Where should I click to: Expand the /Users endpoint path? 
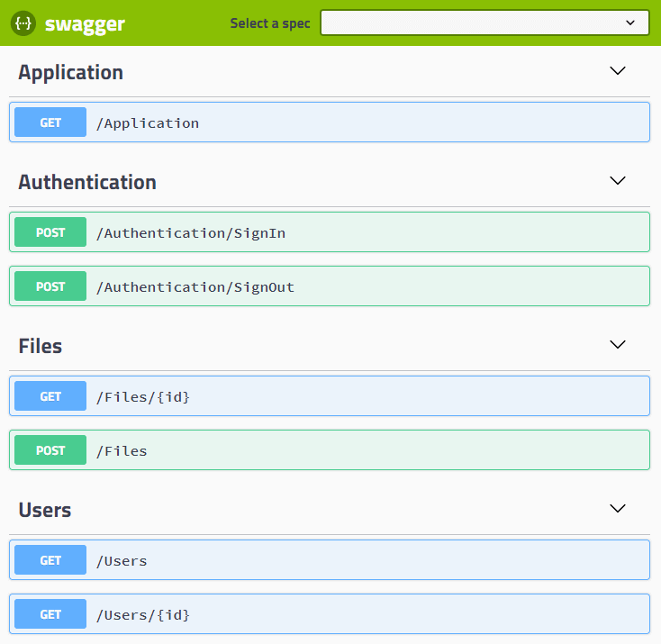[122, 561]
